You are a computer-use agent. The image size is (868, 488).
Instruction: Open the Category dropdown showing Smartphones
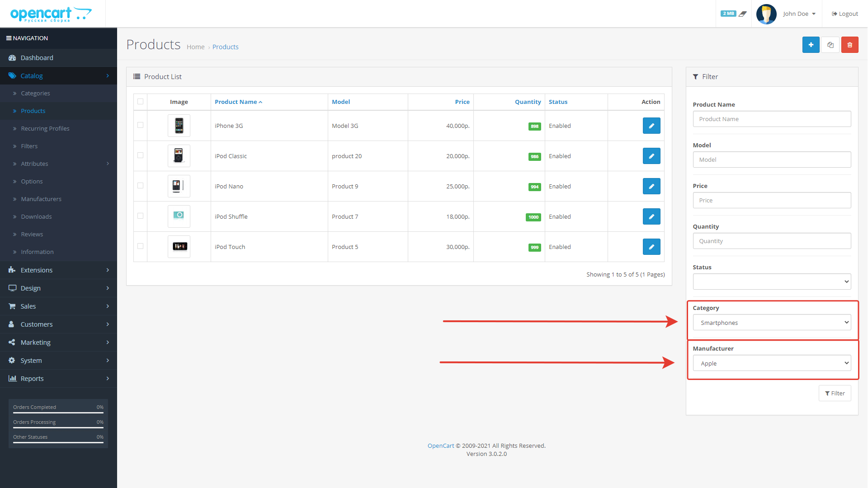click(x=771, y=323)
